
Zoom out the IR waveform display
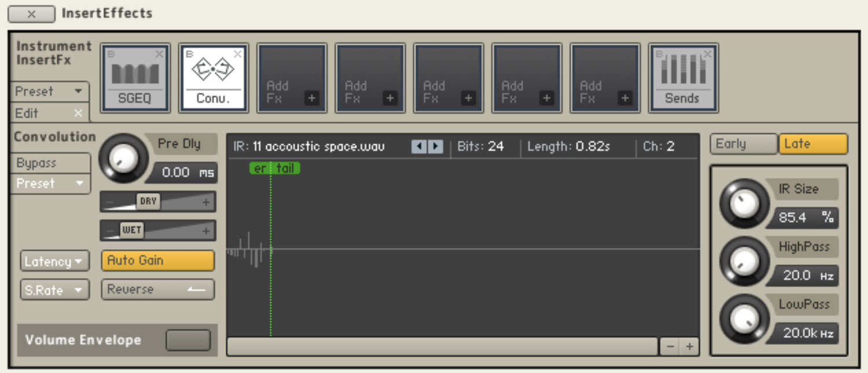[670, 346]
